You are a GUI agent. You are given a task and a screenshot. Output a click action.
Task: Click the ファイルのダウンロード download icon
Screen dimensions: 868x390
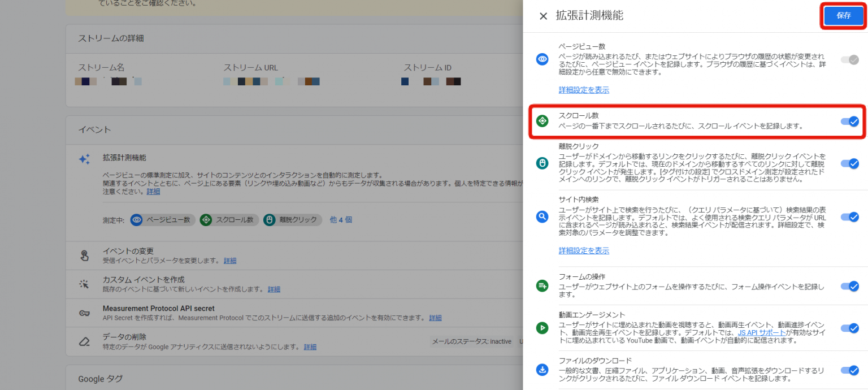click(x=542, y=370)
